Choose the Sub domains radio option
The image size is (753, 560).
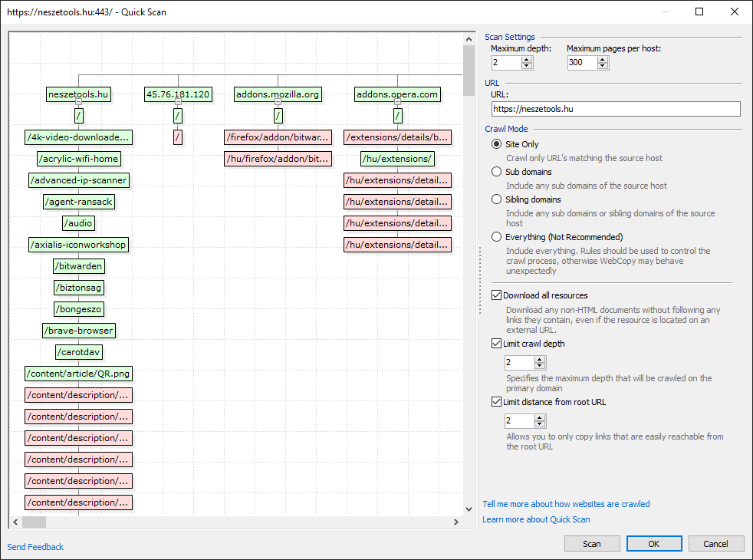[x=497, y=172]
